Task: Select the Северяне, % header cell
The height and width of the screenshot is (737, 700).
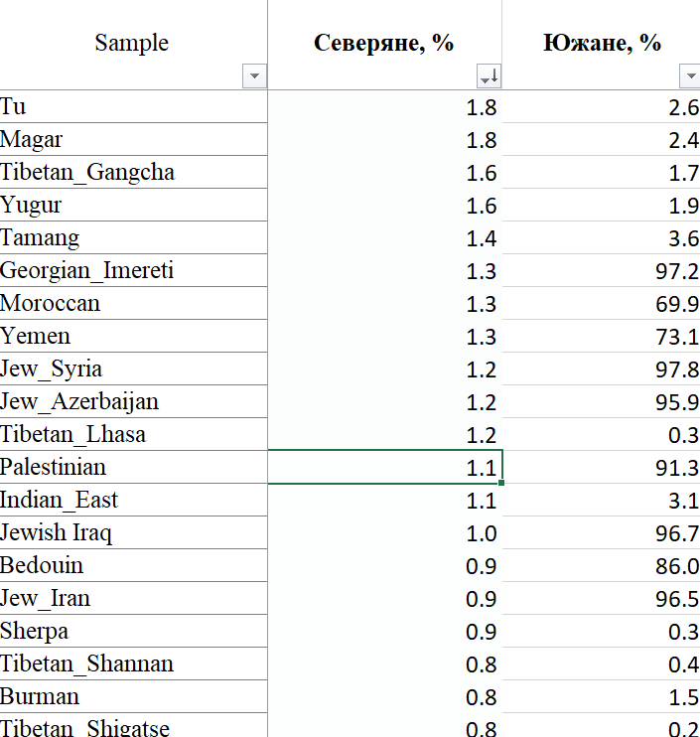Action: point(385,45)
